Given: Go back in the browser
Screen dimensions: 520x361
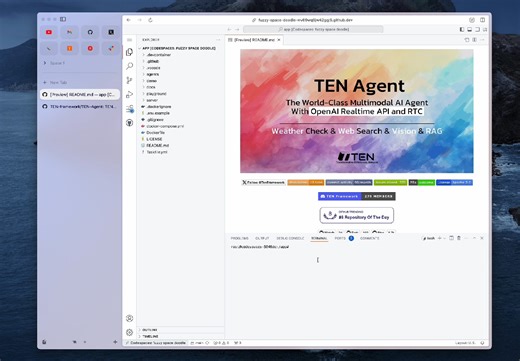Looking at the screenshot, I should pos(129,20).
